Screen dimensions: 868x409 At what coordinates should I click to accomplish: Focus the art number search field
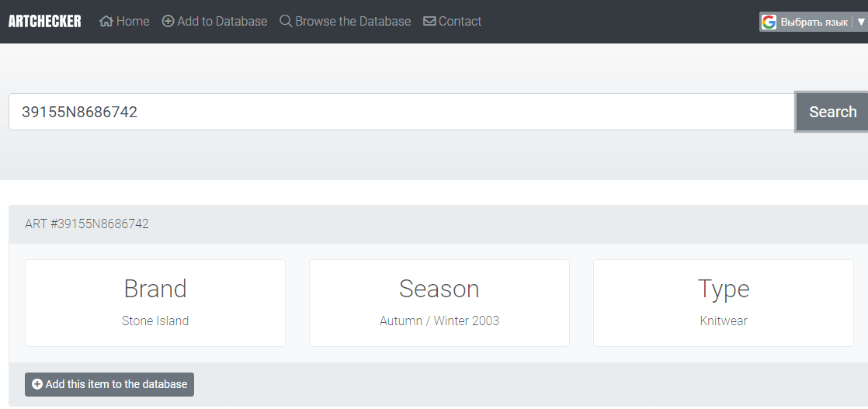click(402, 112)
